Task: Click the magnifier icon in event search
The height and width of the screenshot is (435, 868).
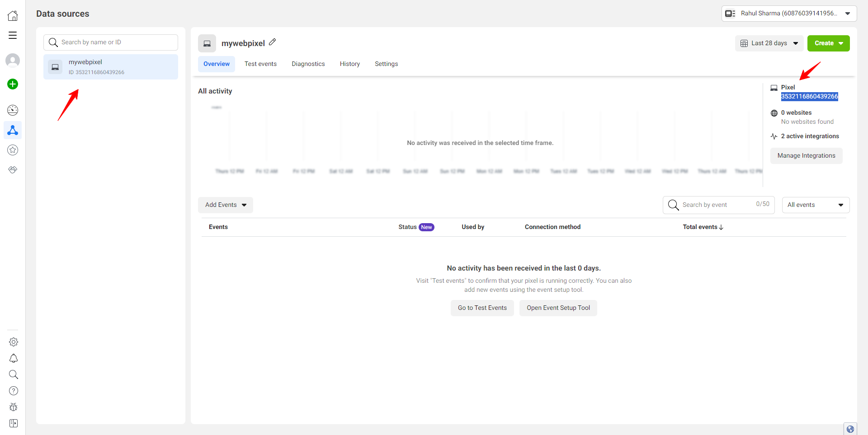Action: click(x=673, y=205)
